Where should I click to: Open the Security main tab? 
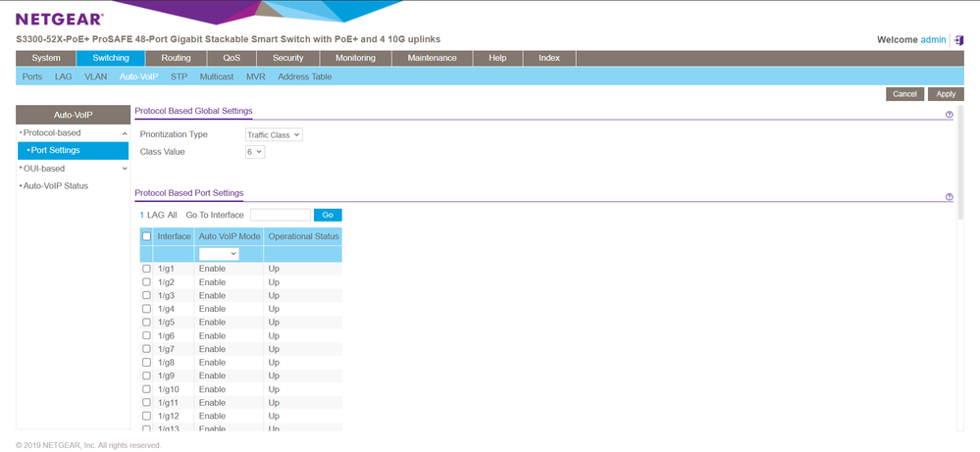click(x=288, y=58)
